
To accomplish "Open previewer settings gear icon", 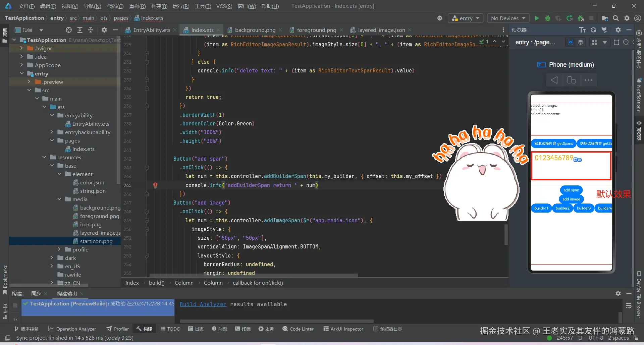I will click(618, 30).
